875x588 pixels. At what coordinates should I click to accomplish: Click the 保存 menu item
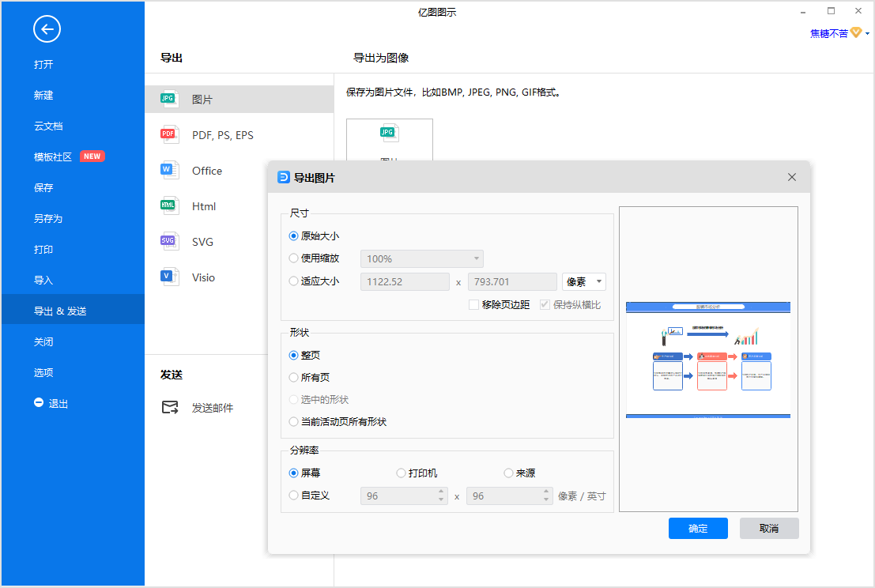43,187
